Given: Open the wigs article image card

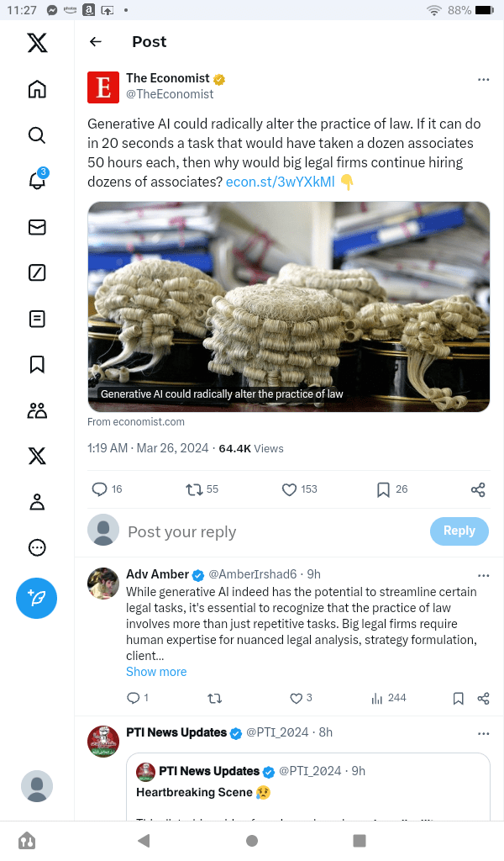Looking at the screenshot, I should click(x=288, y=307).
